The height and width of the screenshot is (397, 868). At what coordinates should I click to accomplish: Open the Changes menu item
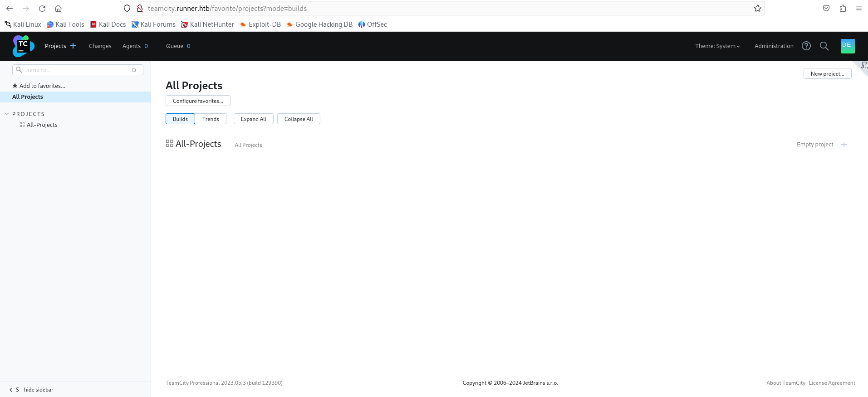100,46
